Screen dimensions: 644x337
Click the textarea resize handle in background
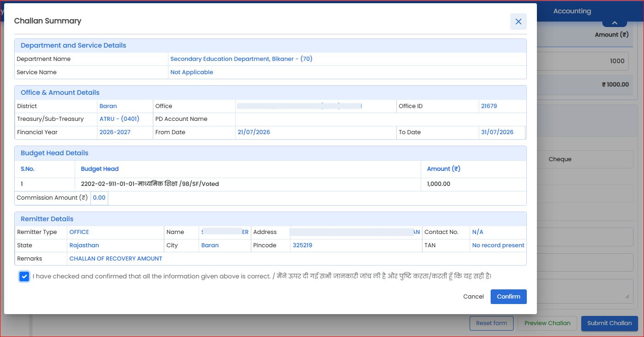coord(627,296)
